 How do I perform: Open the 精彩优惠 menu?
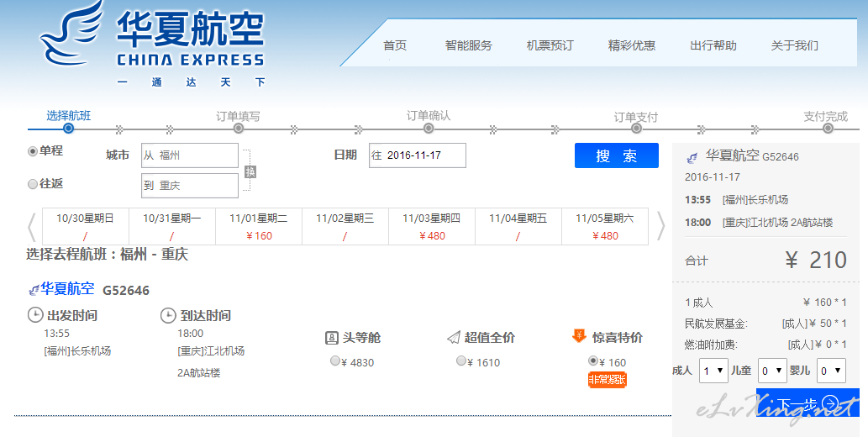(x=632, y=45)
